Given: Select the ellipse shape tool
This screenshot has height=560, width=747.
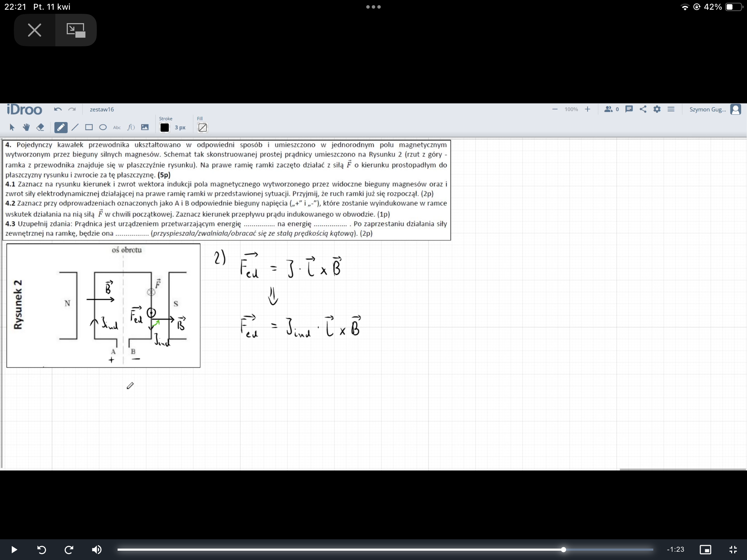Looking at the screenshot, I should click(x=103, y=128).
